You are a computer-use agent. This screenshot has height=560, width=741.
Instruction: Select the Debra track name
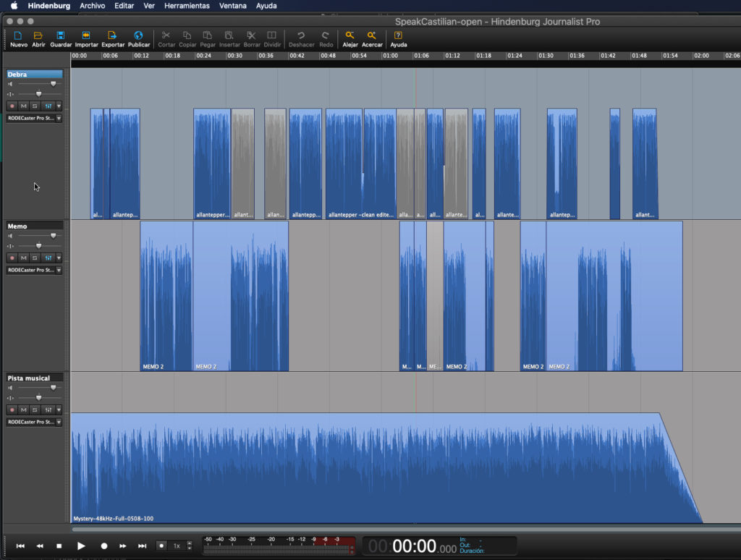click(x=34, y=75)
